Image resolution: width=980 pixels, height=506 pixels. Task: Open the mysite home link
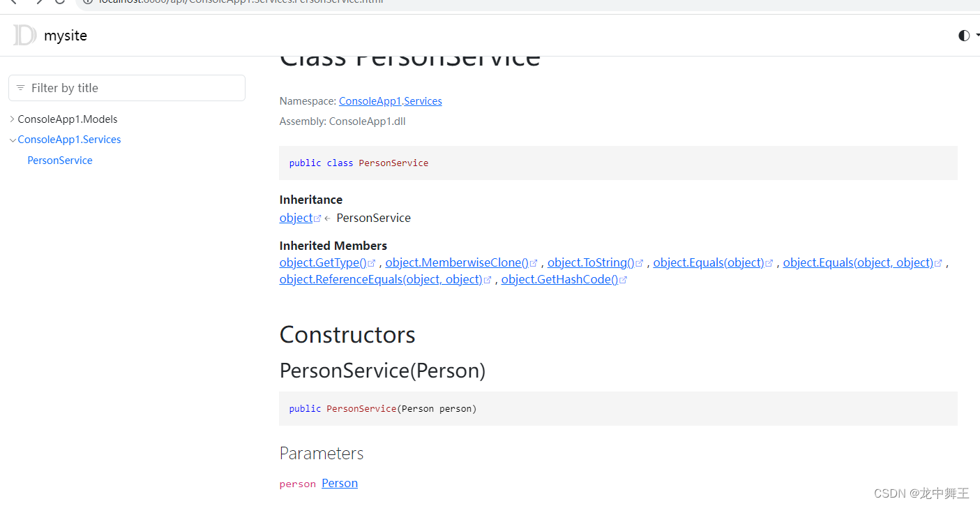tap(66, 36)
